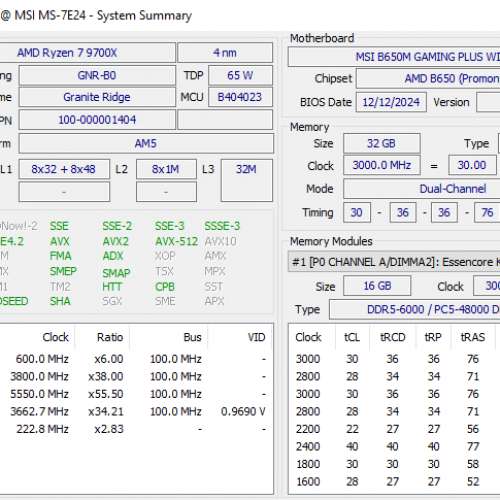Click the 0.9690 V VID value
The width and height of the screenshot is (500, 500).
tap(243, 412)
